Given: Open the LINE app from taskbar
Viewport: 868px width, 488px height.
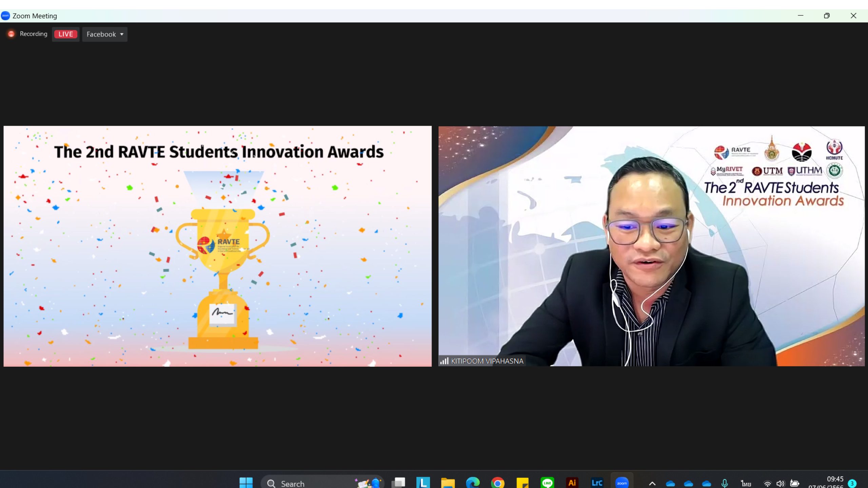Looking at the screenshot, I should [547, 483].
